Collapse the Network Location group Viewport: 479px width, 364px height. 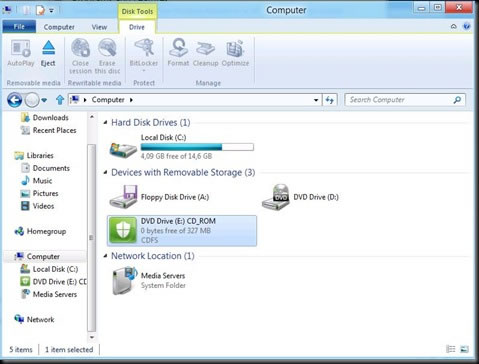tap(105, 256)
